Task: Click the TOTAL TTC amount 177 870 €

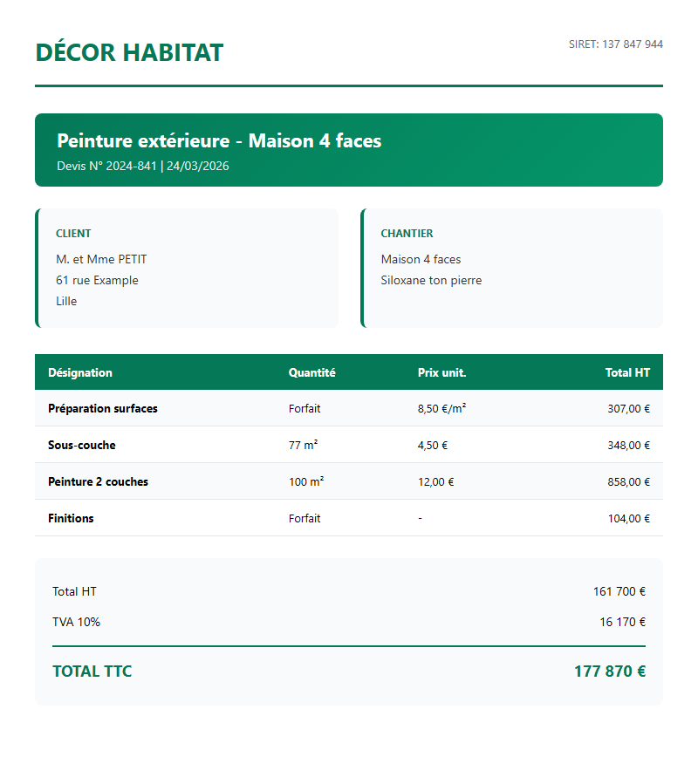Action: pyautogui.click(x=609, y=672)
